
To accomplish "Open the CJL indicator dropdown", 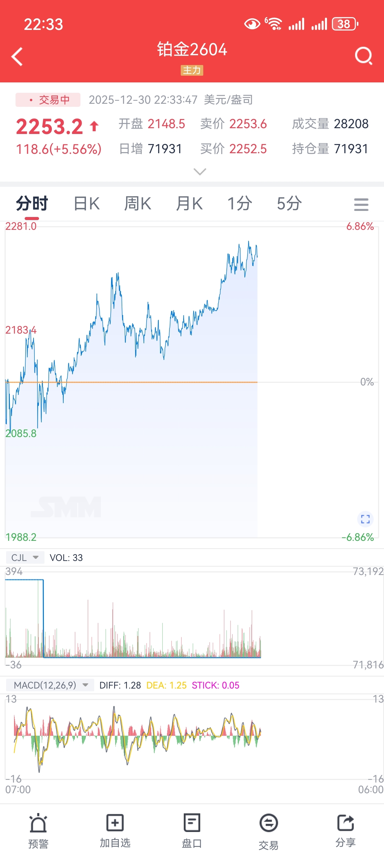I will pos(25,558).
